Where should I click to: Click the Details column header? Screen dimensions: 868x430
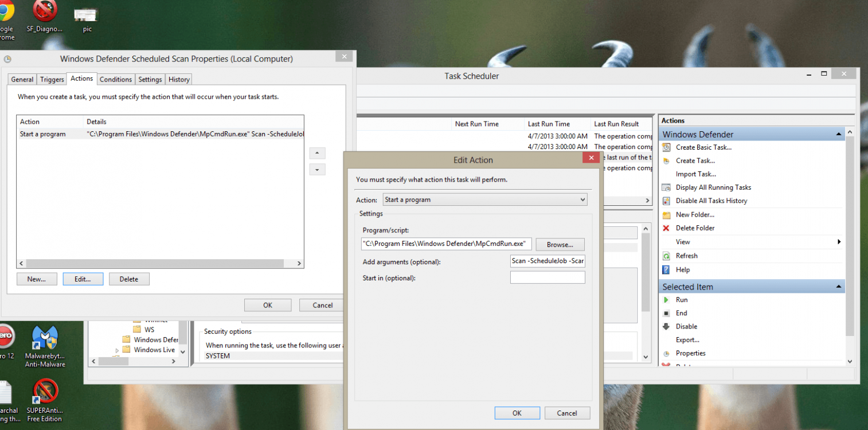[193, 122]
